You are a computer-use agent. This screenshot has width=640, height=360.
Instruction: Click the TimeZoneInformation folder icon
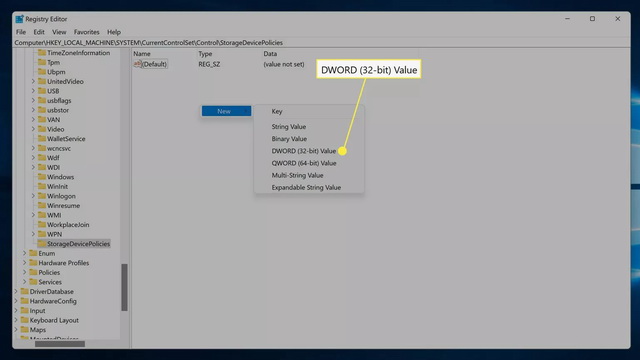pyautogui.click(x=42, y=53)
